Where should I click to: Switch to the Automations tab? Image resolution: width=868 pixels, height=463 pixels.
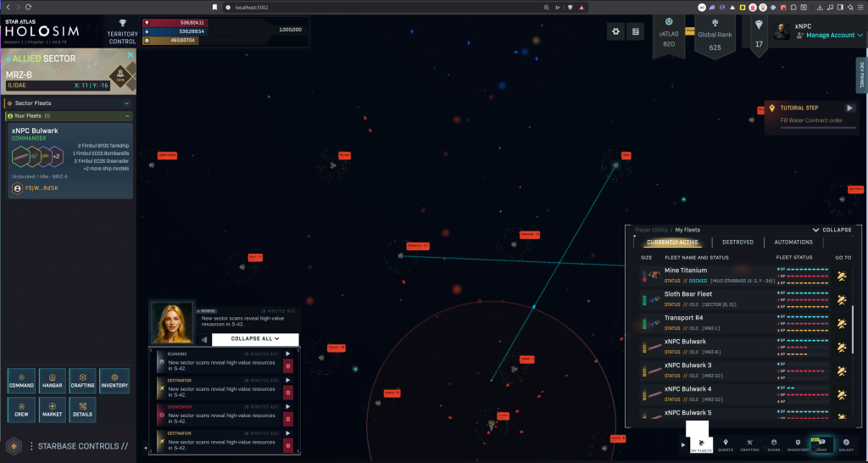coord(793,242)
